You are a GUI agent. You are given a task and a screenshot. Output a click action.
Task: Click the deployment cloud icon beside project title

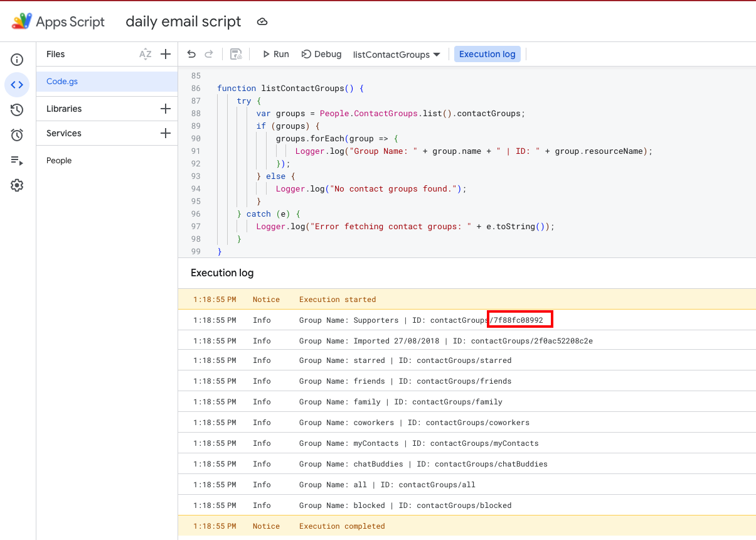[x=262, y=21]
